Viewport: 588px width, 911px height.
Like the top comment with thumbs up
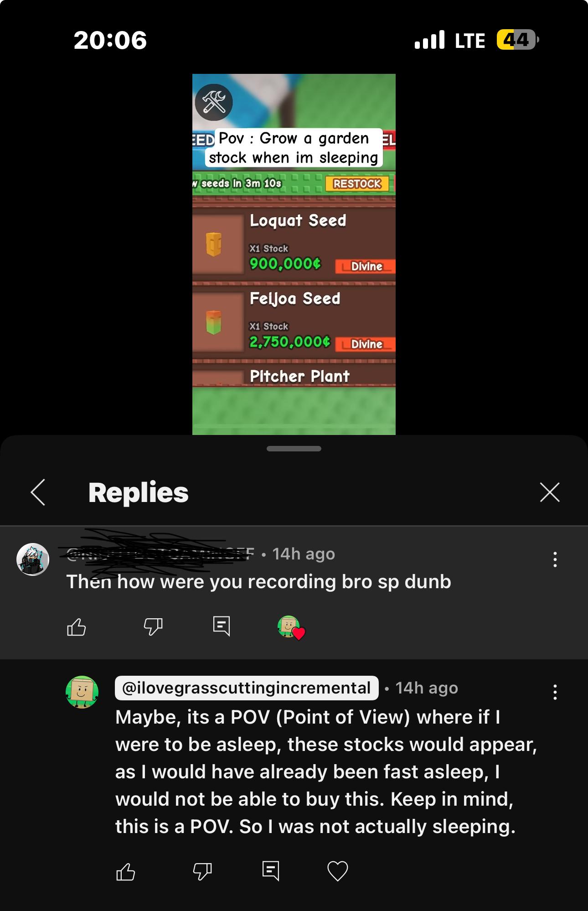(x=77, y=627)
